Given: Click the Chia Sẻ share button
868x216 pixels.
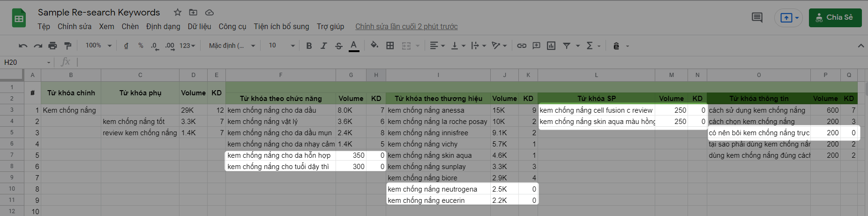Looking at the screenshot, I should click(835, 18).
